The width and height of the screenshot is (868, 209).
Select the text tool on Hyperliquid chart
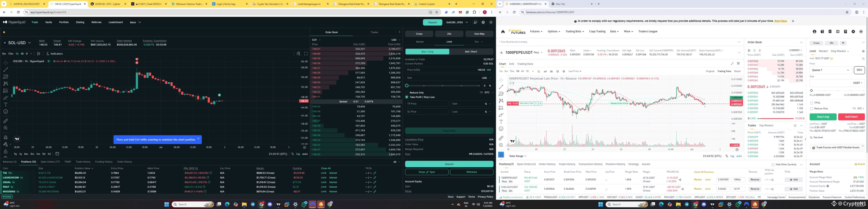tap(5, 105)
